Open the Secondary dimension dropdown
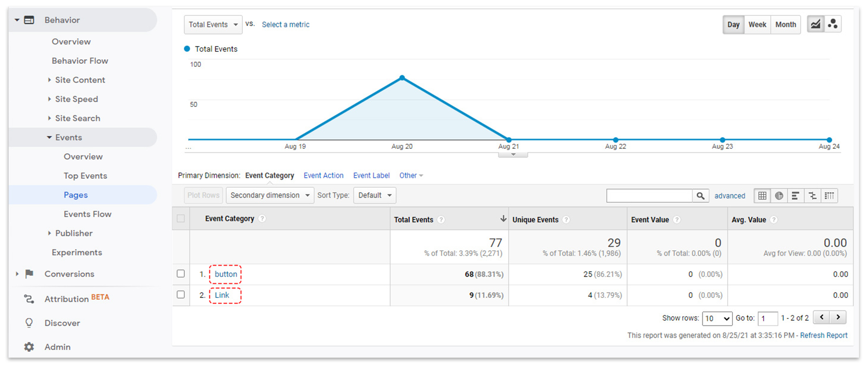The height and width of the screenshot is (368, 868). coord(270,195)
